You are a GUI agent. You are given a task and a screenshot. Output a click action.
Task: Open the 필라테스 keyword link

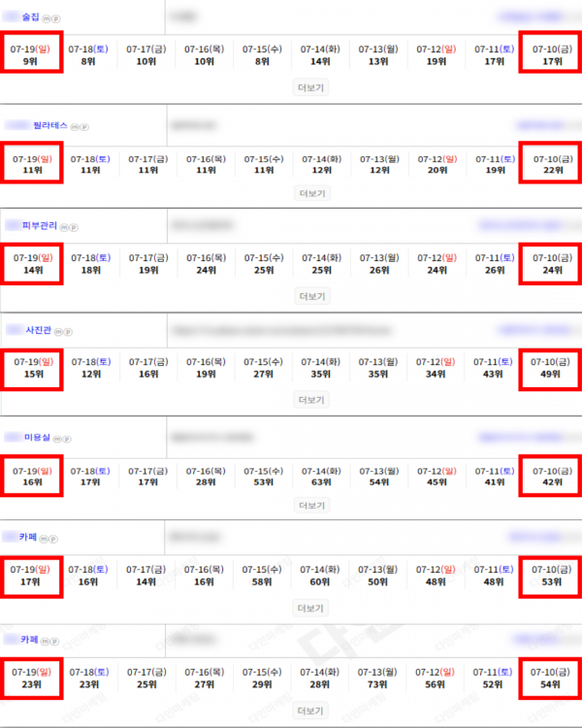(50, 125)
